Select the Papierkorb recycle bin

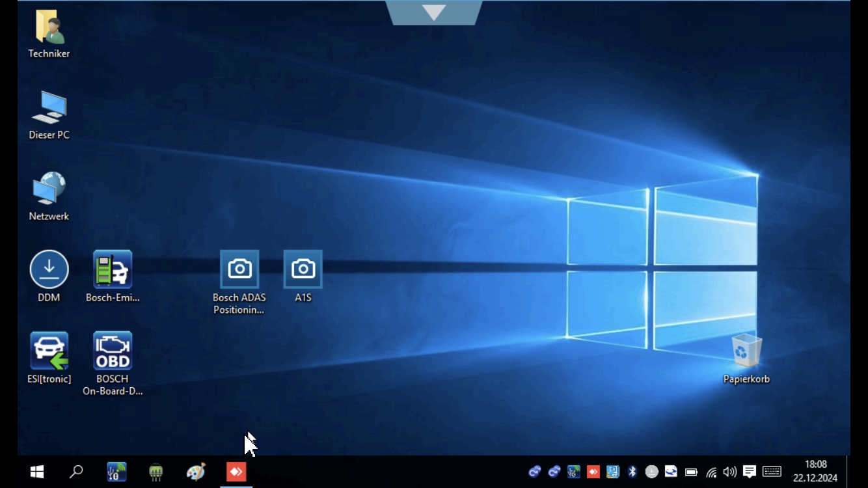click(746, 351)
